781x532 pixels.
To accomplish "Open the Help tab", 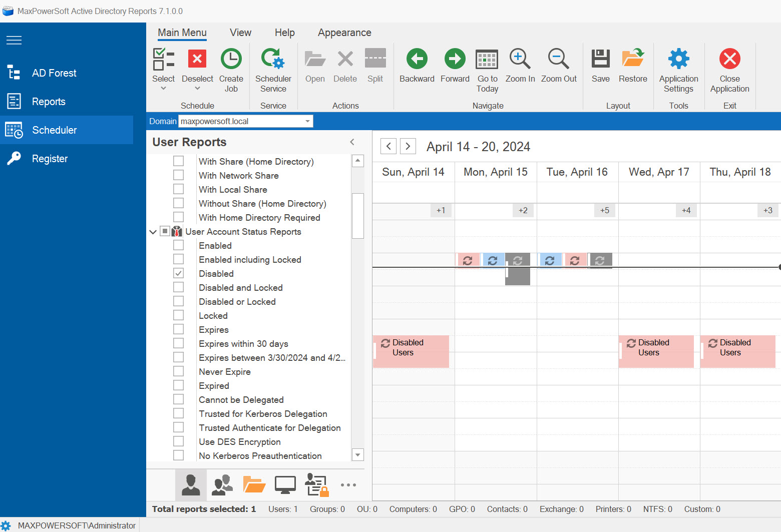I will 284,33.
